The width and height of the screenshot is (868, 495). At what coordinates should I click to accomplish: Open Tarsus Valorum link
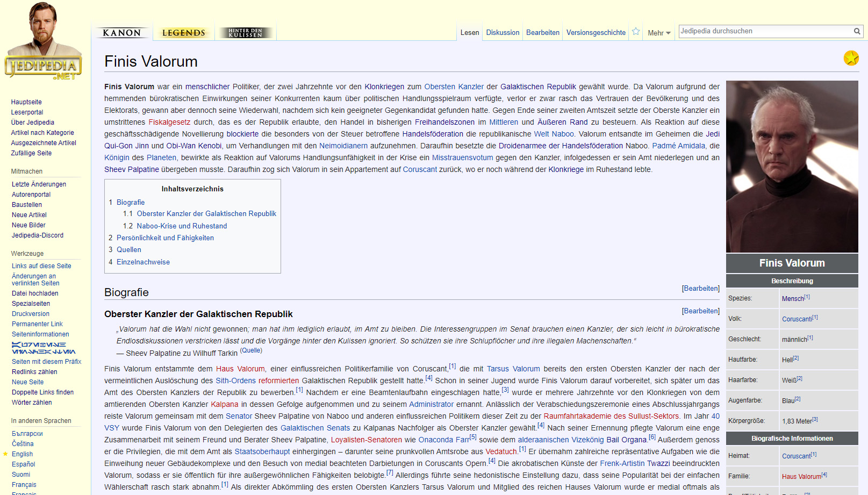[x=513, y=369]
